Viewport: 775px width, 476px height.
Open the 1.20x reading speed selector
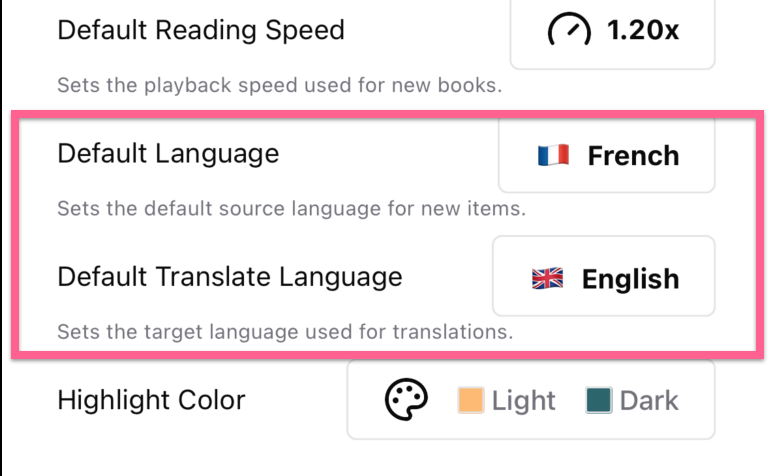(x=612, y=33)
